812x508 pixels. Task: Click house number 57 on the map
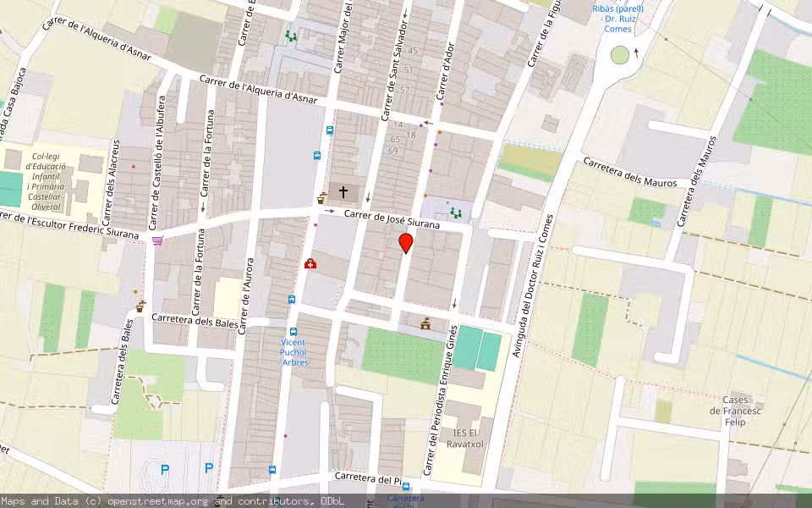pos(405,90)
